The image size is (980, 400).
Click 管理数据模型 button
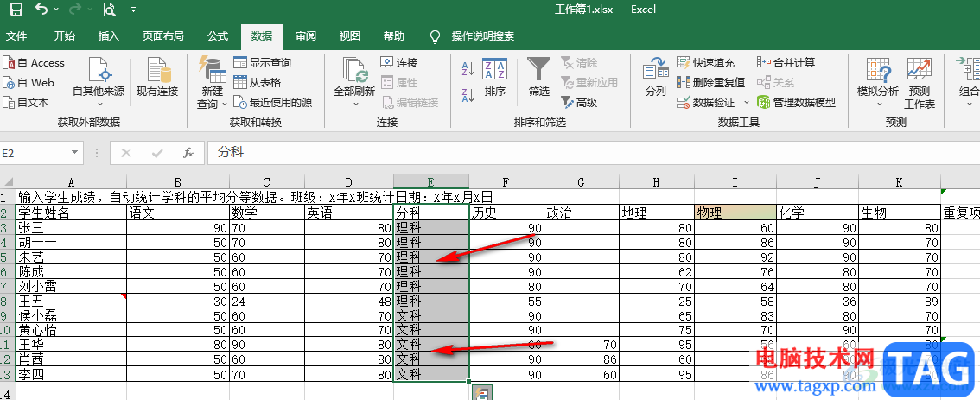(x=796, y=102)
